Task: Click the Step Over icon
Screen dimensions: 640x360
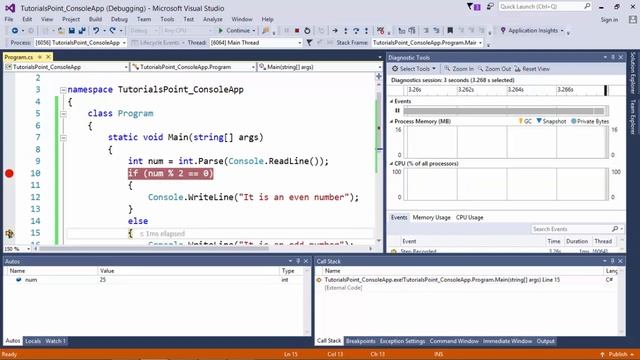Action: coord(356,31)
